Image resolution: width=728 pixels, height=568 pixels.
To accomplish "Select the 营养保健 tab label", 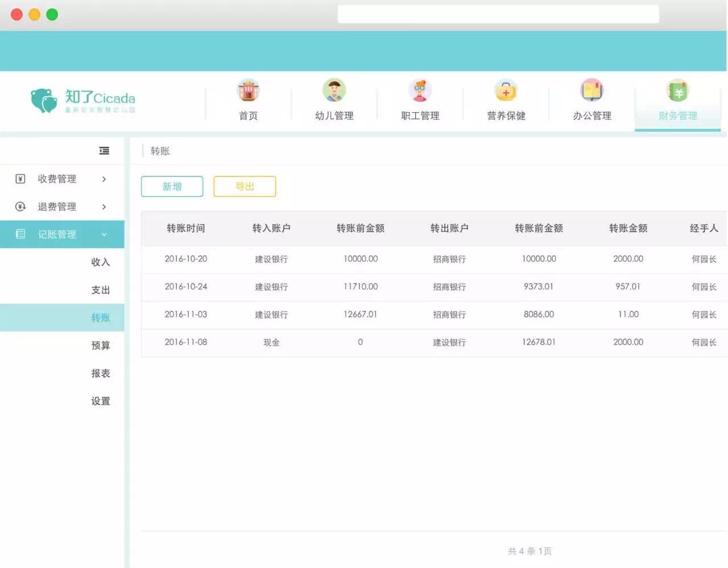I will coord(506,116).
